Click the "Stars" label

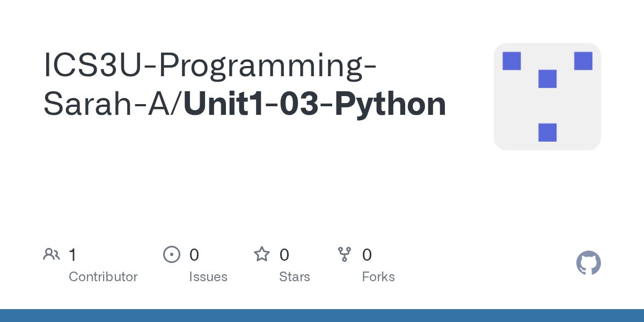point(295,277)
